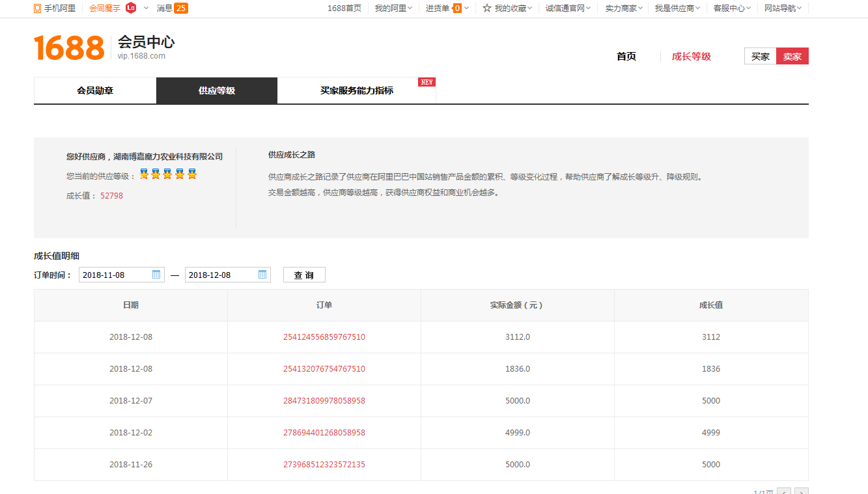Go to the next page arrow
868x494 pixels.
pyautogui.click(x=802, y=492)
